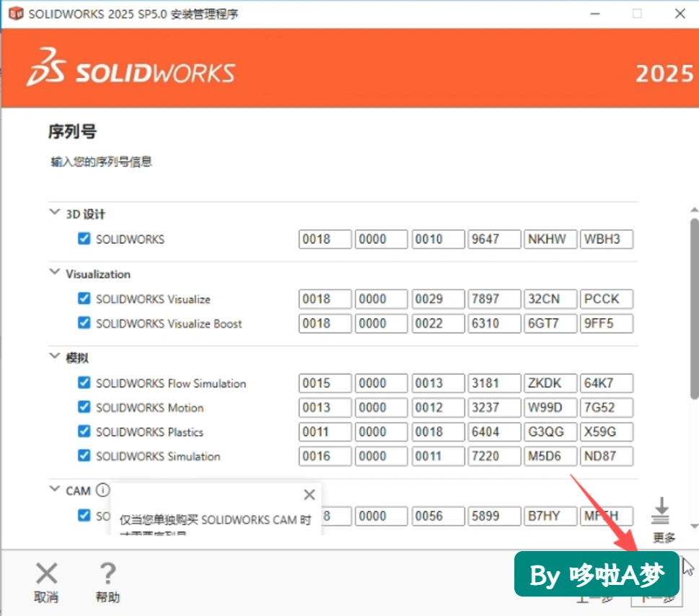Close the installation manager window
The image size is (699, 616).
click(x=680, y=14)
